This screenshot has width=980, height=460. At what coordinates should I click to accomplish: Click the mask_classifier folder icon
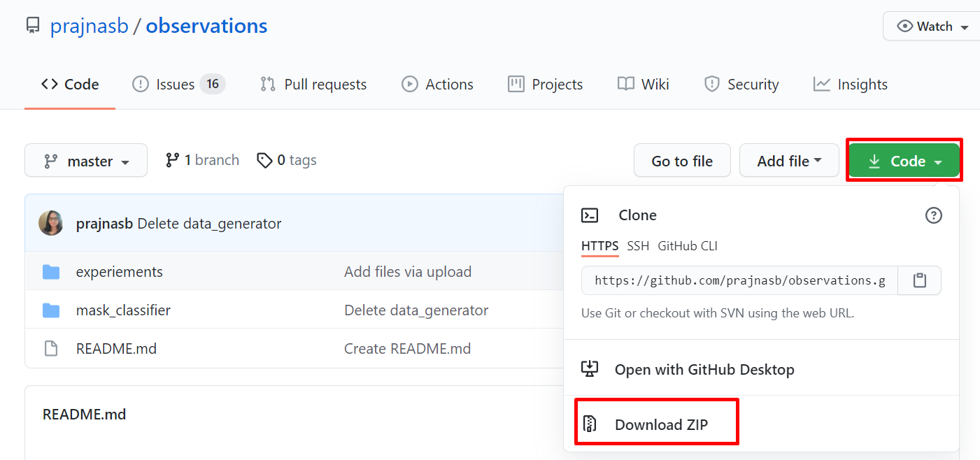(x=51, y=310)
